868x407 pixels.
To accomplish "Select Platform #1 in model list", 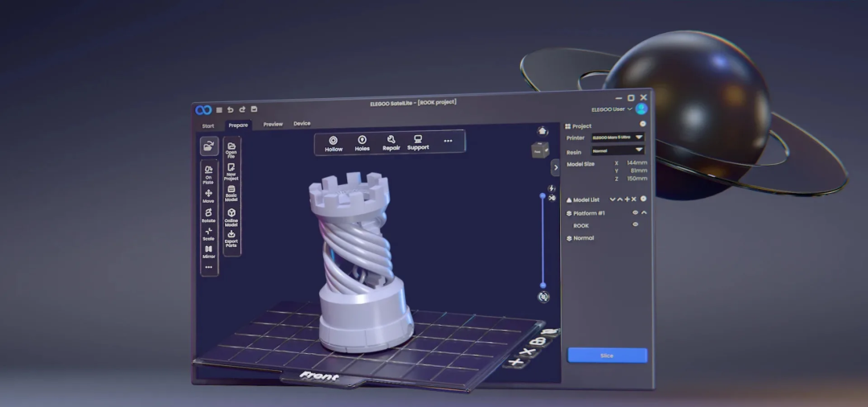I will tap(589, 213).
